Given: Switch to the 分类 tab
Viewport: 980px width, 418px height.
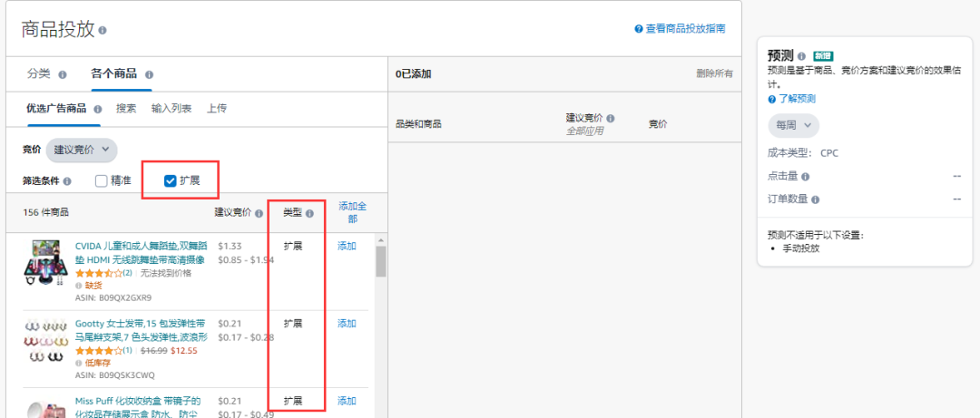Looking at the screenshot, I should 39,73.
